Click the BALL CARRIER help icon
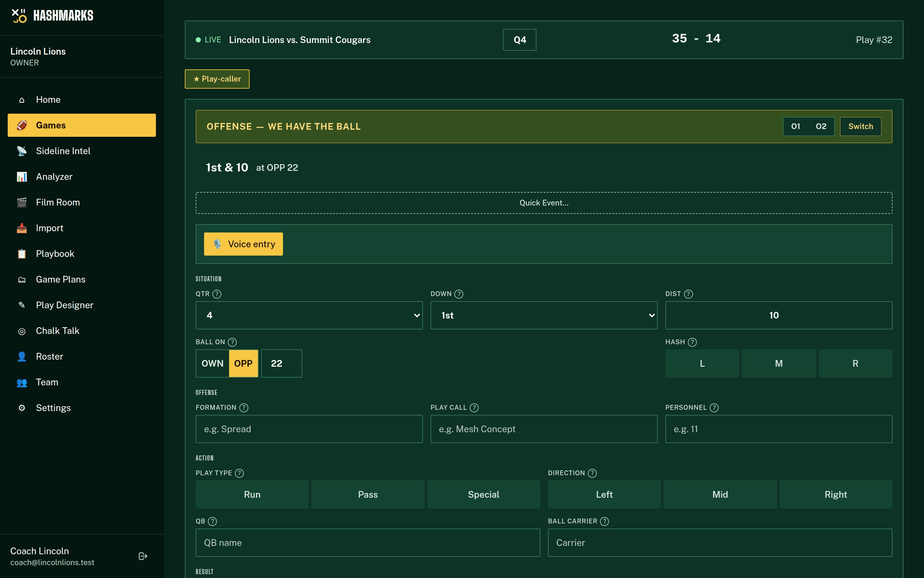924x578 pixels. (604, 521)
